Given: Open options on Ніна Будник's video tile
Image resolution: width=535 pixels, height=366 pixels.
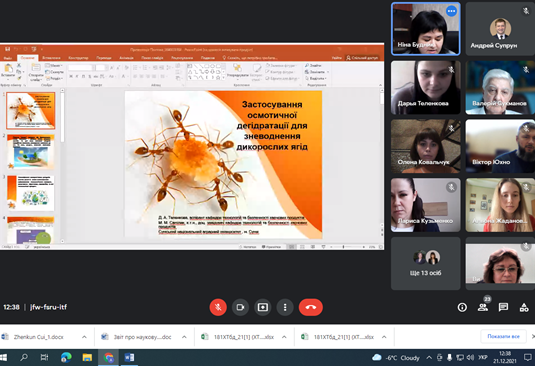Looking at the screenshot, I should coord(451,11).
